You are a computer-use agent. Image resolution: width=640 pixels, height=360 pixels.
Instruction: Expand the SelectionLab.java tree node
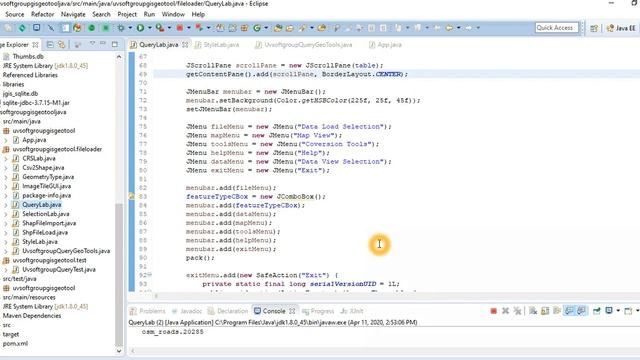click(x=6, y=214)
